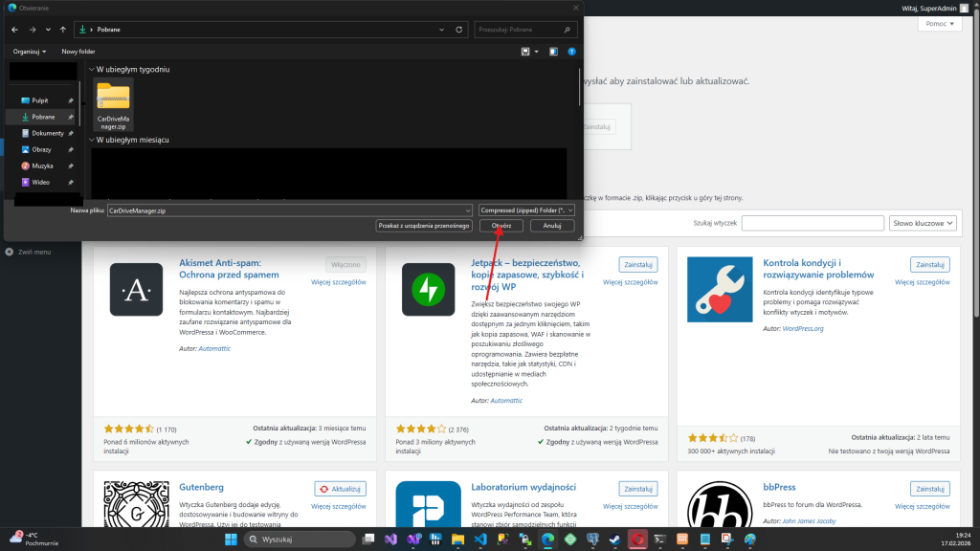The width and height of the screenshot is (980, 551).
Task: Go to Dokumenty in the sidebar
Action: (47, 133)
